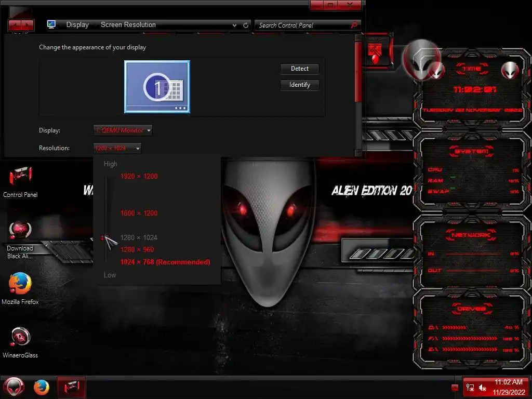
Task: Click the Detect button
Action: coord(300,69)
